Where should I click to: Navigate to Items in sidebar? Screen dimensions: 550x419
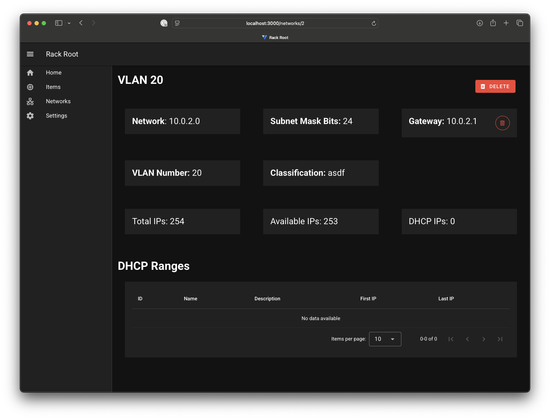53,87
